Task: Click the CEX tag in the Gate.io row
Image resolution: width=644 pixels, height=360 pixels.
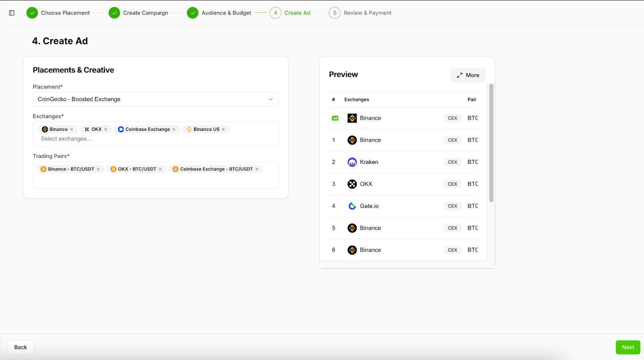Action: [452, 206]
